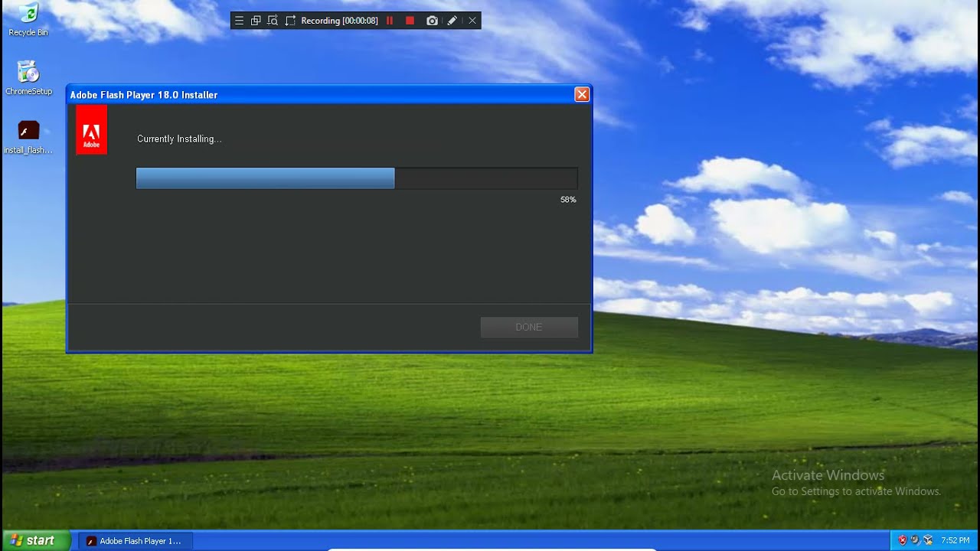Open the recorder hamburger menu
Viewport: 980px width, 551px height.
point(239,21)
